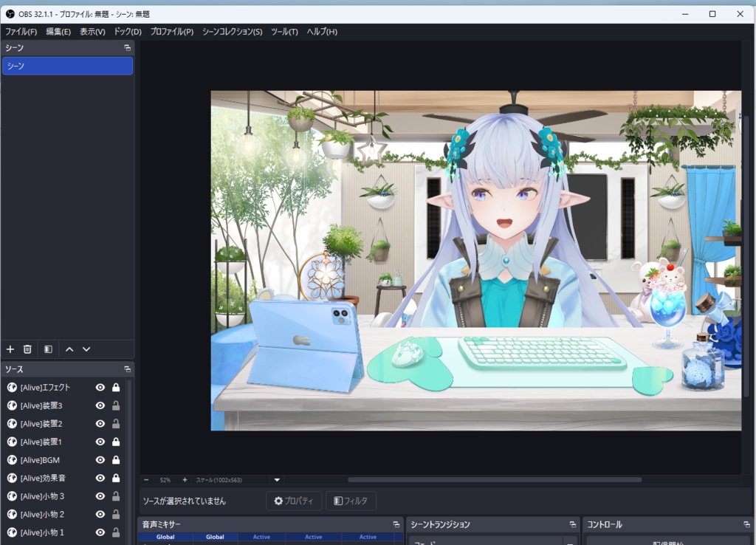Move the selected source down in the list
This screenshot has height=545, width=756.
(86, 349)
